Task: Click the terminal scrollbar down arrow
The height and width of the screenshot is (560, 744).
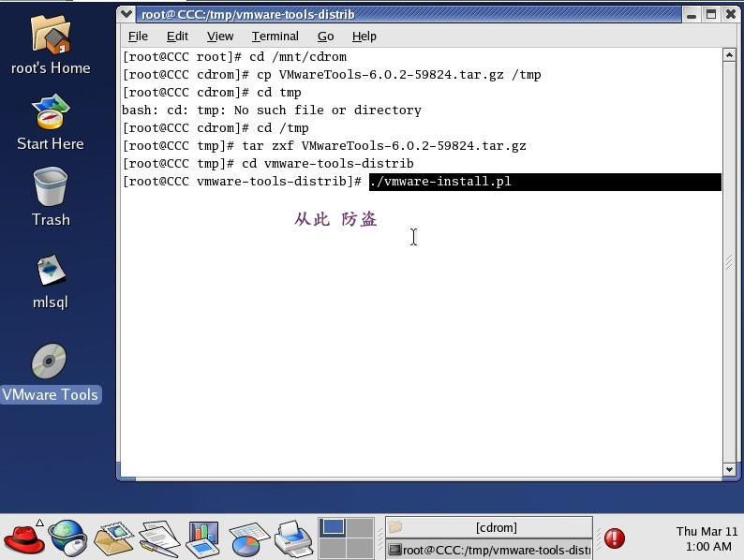Action: pos(729,469)
